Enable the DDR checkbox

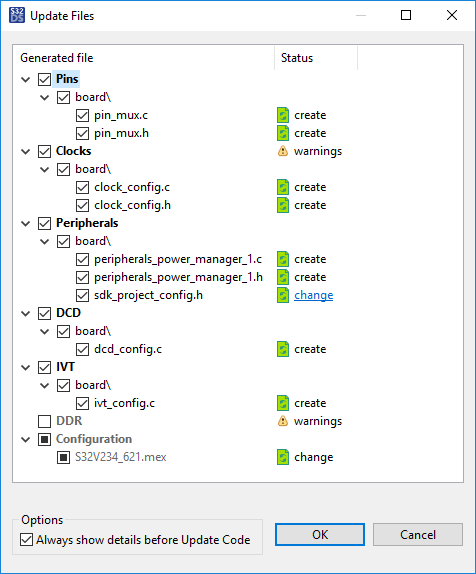pos(44,421)
